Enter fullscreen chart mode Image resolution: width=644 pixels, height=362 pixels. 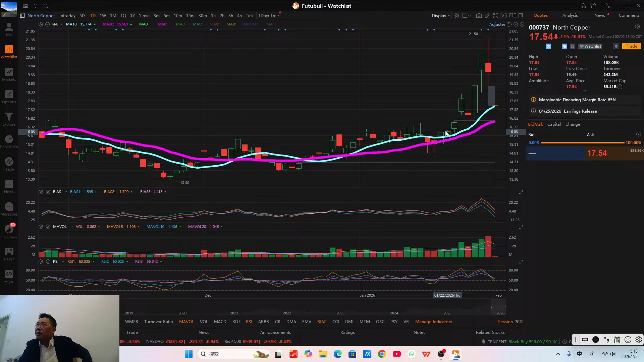[x=496, y=16]
